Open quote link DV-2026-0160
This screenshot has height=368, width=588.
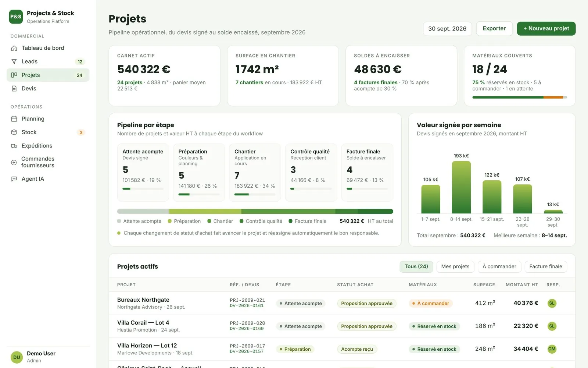(x=247, y=329)
